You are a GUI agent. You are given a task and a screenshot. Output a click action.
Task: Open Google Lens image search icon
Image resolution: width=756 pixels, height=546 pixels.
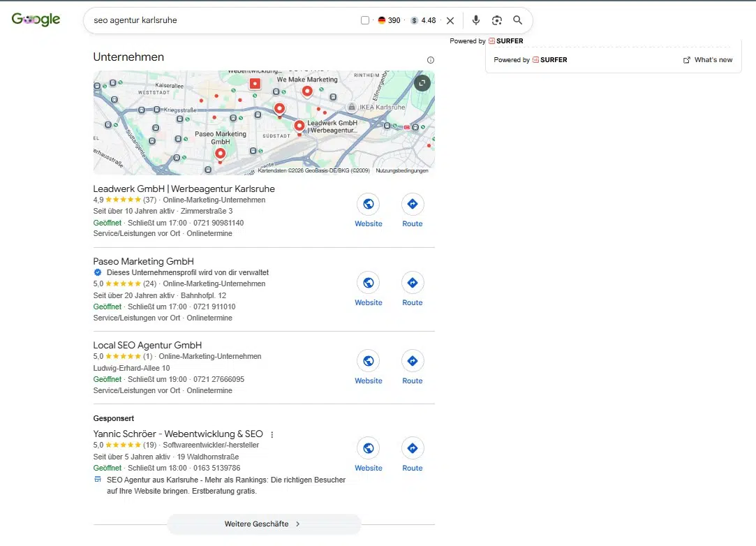[496, 20]
